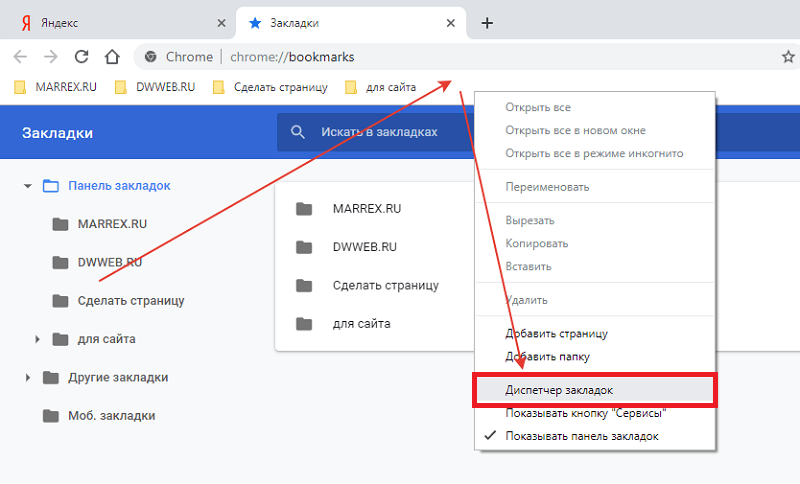The height and width of the screenshot is (484, 800).
Task: Collapse the 'Панель закладок' tree node
Action: (26, 186)
